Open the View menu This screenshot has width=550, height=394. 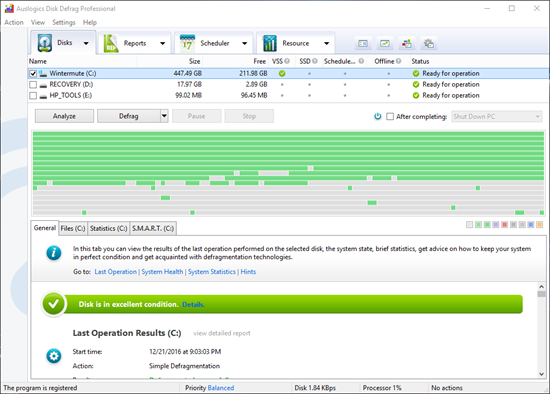[x=38, y=22]
